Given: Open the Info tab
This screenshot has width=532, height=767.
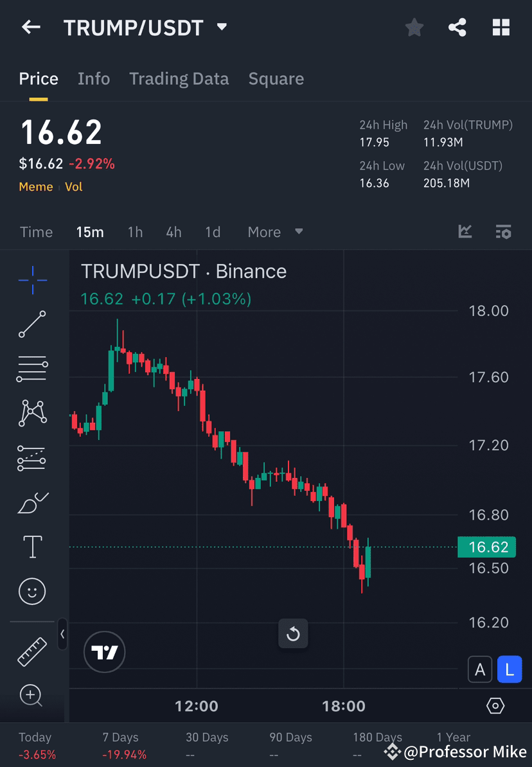Looking at the screenshot, I should pyautogui.click(x=94, y=78).
